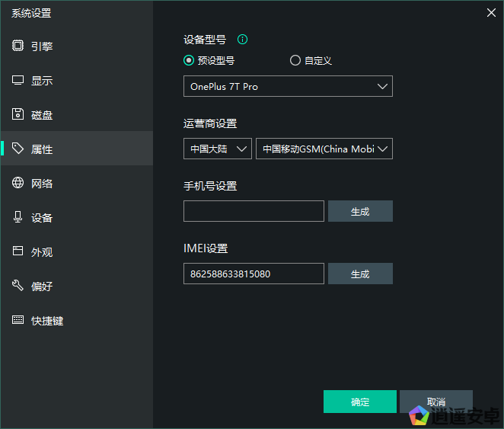Open the OnePlus 7T Pro model dropdown
The width and height of the screenshot is (504, 429).
288,86
